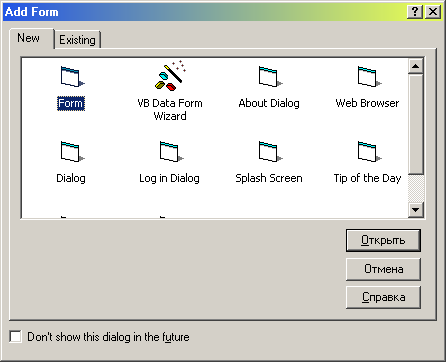Click the template list scrollbar thumb

coord(416,124)
